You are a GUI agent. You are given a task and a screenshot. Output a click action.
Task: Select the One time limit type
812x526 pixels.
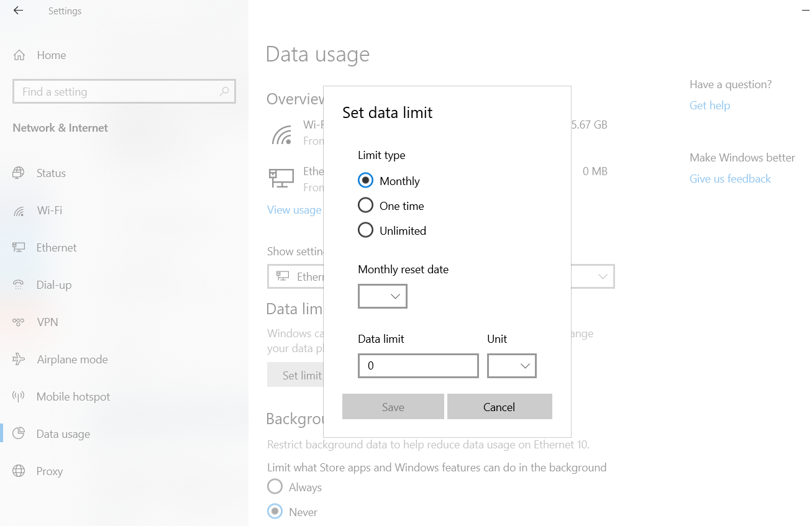(x=366, y=206)
